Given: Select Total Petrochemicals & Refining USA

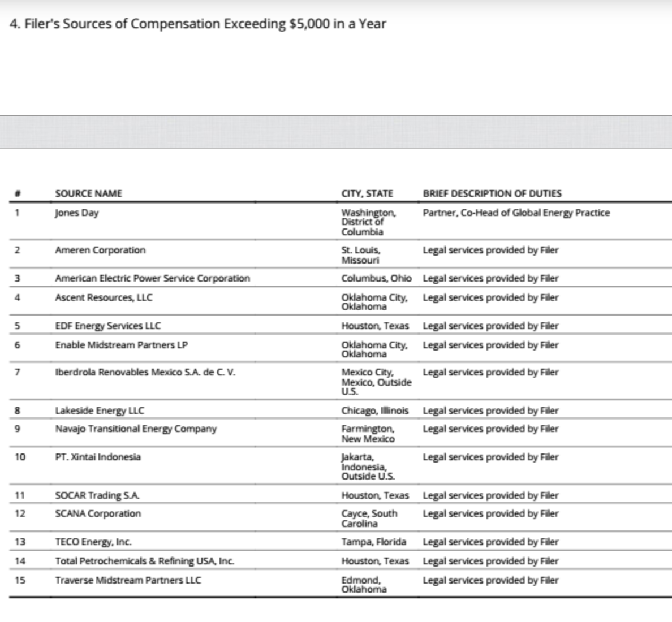Looking at the screenshot, I should pyautogui.click(x=145, y=561).
